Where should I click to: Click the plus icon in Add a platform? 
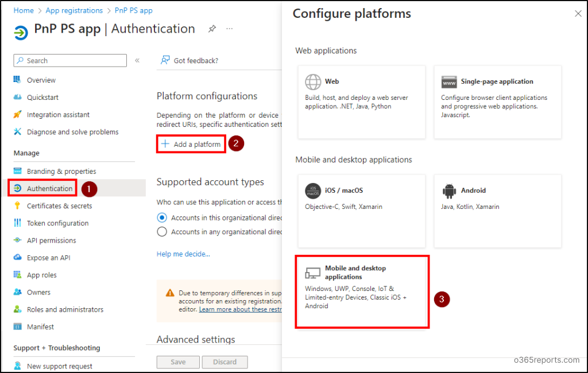tap(165, 143)
